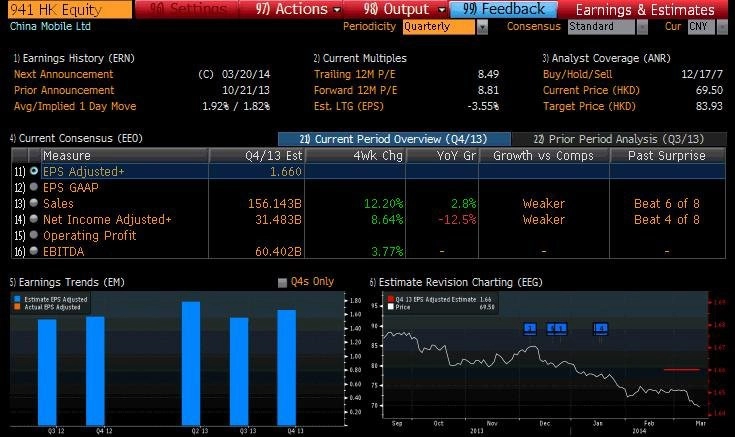The height and width of the screenshot is (437, 735).
Task: Click the Past Surprise column header
Action: (667, 155)
